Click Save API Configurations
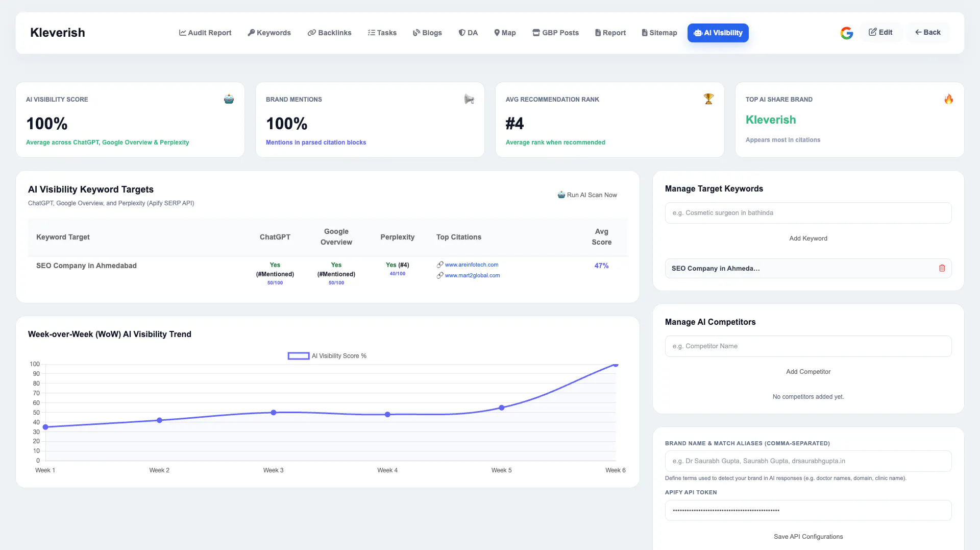This screenshot has height=550, width=980. point(808,537)
